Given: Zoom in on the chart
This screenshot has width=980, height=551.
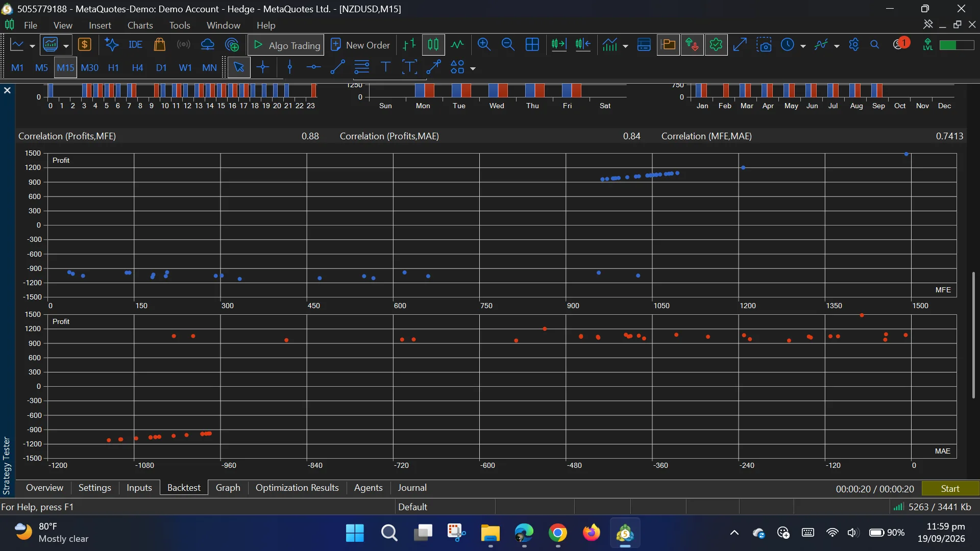Looking at the screenshot, I should tap(484, 45).
